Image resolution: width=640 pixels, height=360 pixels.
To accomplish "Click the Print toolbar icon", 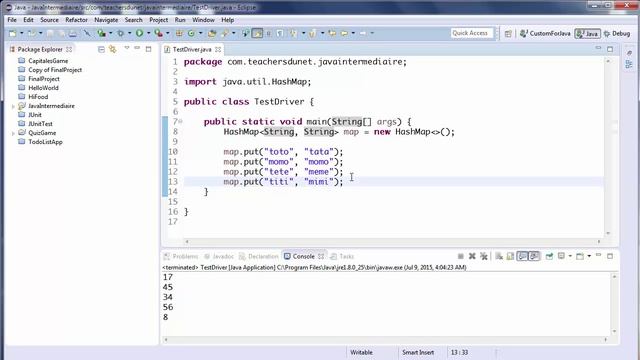I will pos(73,33).
